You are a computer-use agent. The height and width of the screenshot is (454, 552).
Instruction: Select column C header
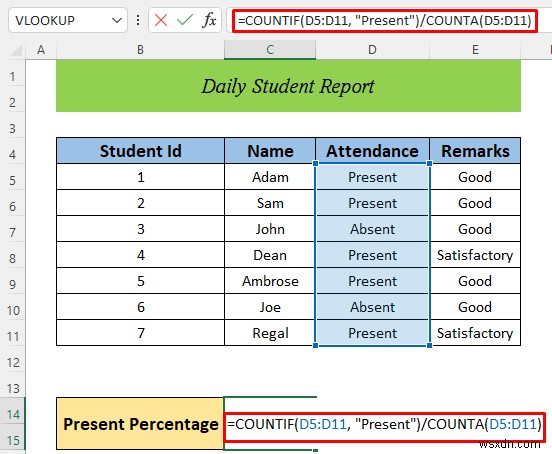270,50
